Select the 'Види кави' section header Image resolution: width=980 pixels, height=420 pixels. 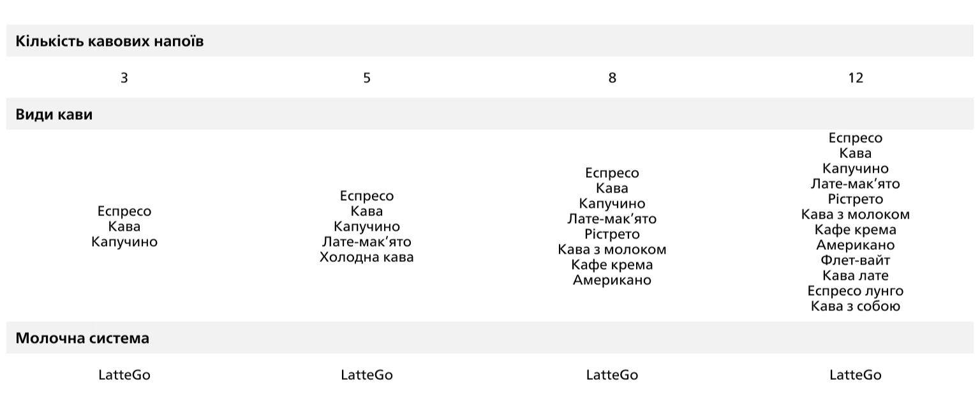[490, 115]
